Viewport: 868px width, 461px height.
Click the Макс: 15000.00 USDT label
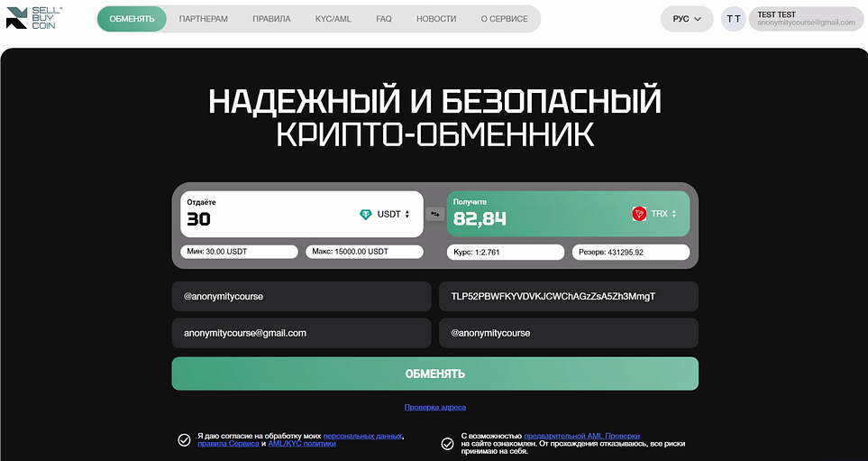[x=364, y=252]
